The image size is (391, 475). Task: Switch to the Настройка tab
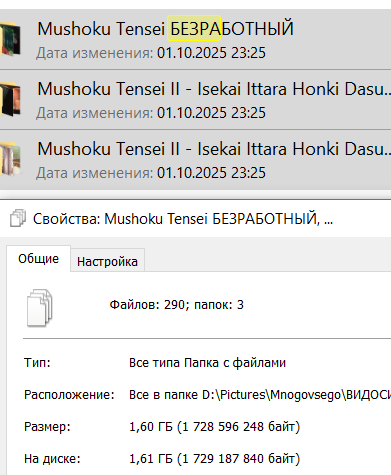pyautogui.click(x=107, y=262)
